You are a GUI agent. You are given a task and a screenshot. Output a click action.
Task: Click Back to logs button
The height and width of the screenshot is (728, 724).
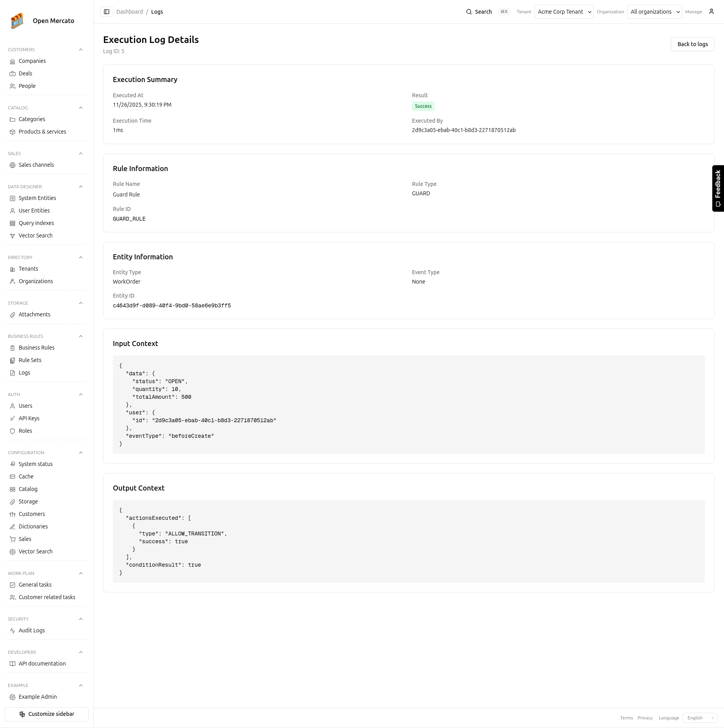(x=692, y=44)
